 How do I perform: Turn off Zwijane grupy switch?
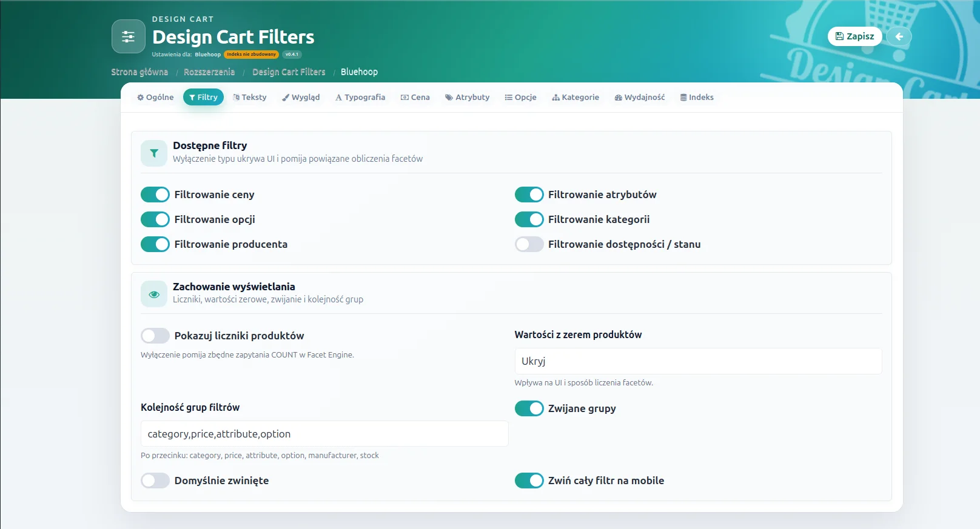529,408
